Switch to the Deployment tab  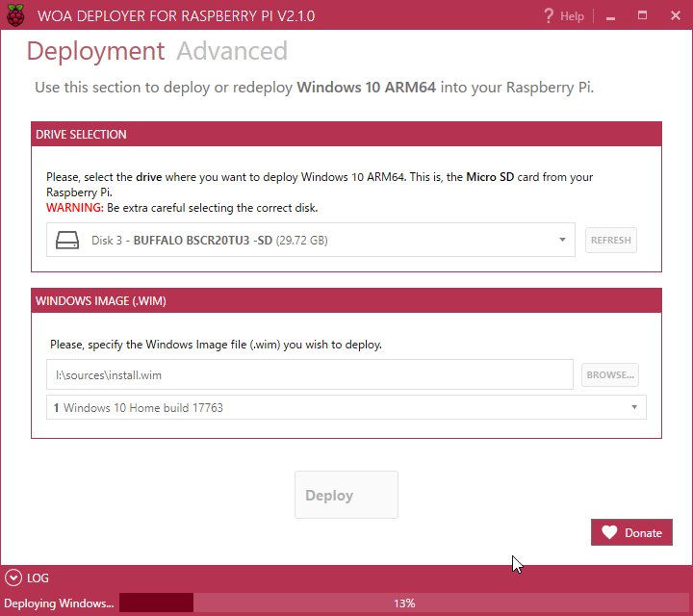[95, 51]
